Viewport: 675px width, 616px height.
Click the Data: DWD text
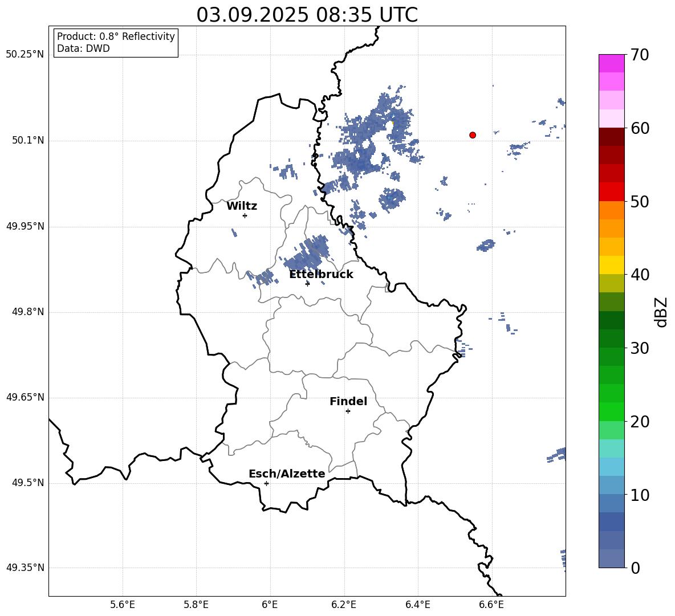point(83,48)
